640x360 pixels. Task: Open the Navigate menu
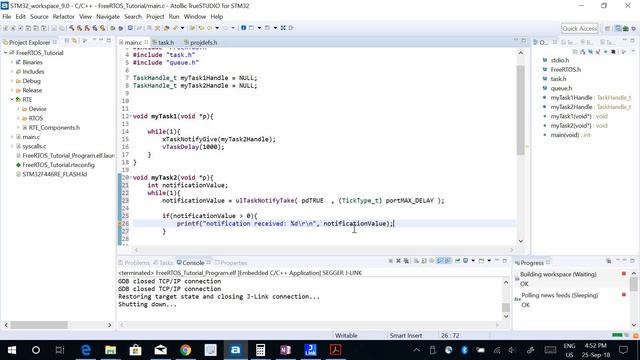pos(108,17)
